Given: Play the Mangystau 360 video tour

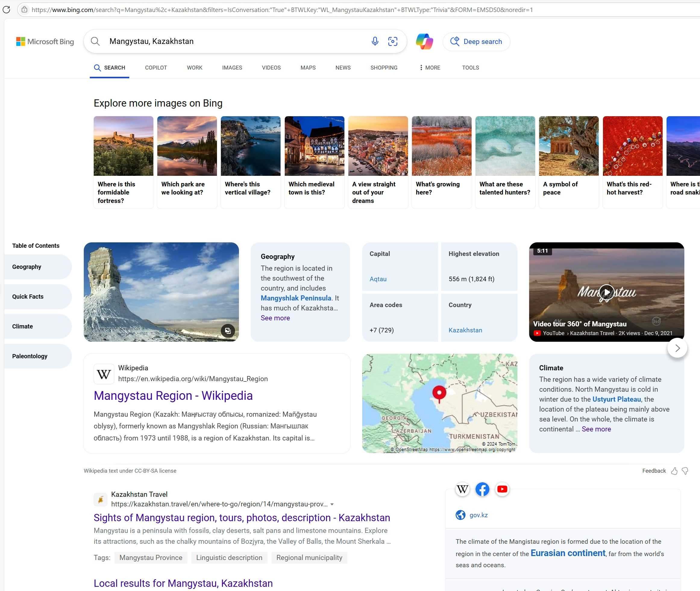Looking at the screenshot, I should [x=607, y=292].
